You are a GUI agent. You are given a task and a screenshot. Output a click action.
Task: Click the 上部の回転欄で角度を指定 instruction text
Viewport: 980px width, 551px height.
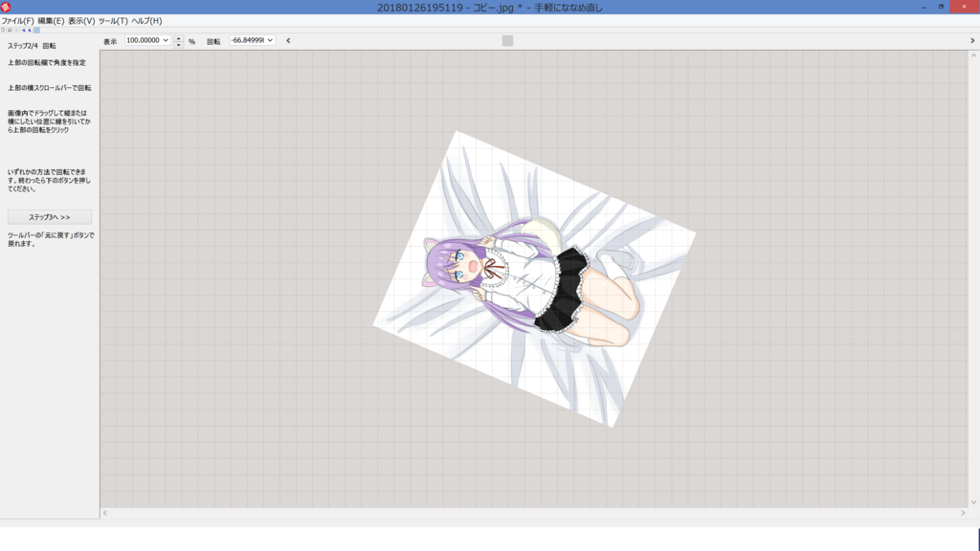tap(47, 62)
